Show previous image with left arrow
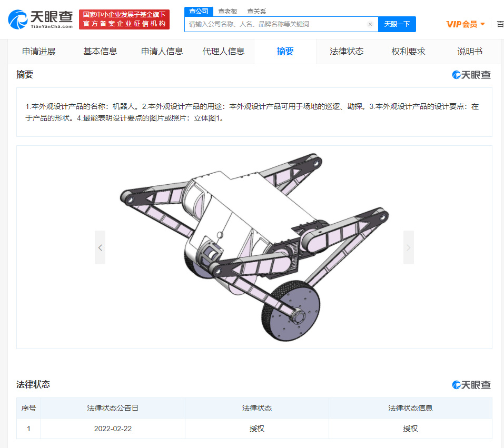Screen dimensions: 504x448 tap(100, 247)
